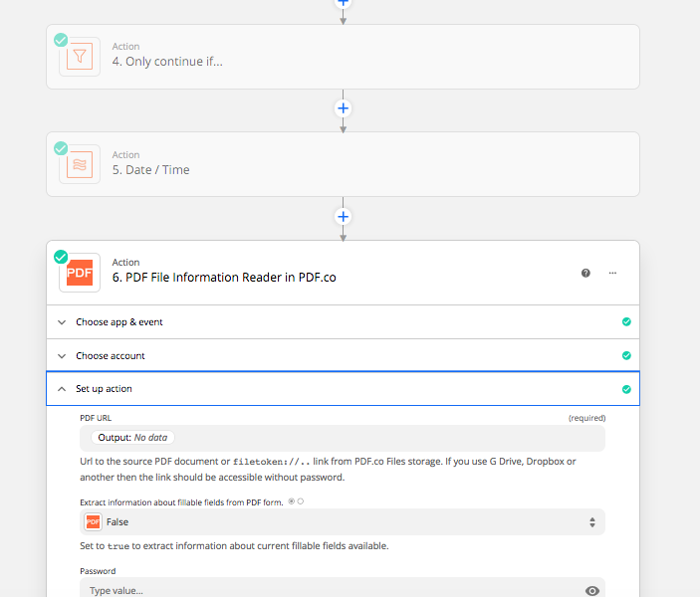Toggle password visibility eye icon
Image resolution: width=700 pixels, height=597 pixels.
[x=592, y=591]
